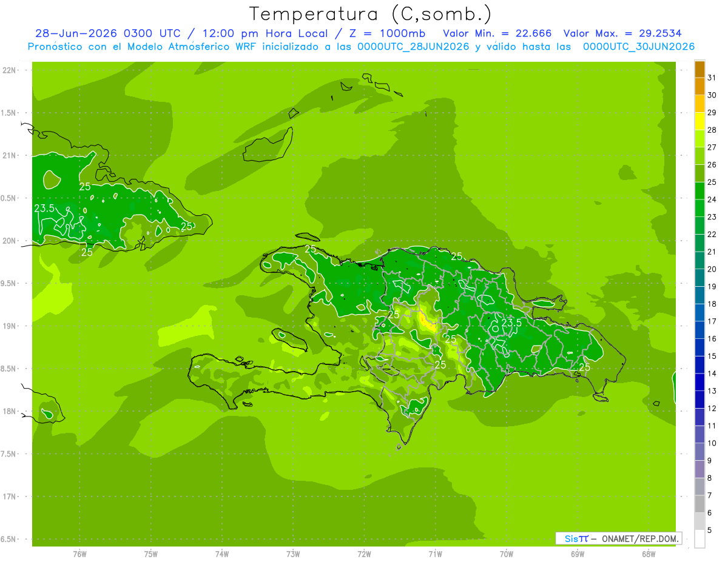This screenshot has width=728, height=562.
Task: Click the '22N' latitude axis label
Action: (9, 70)
